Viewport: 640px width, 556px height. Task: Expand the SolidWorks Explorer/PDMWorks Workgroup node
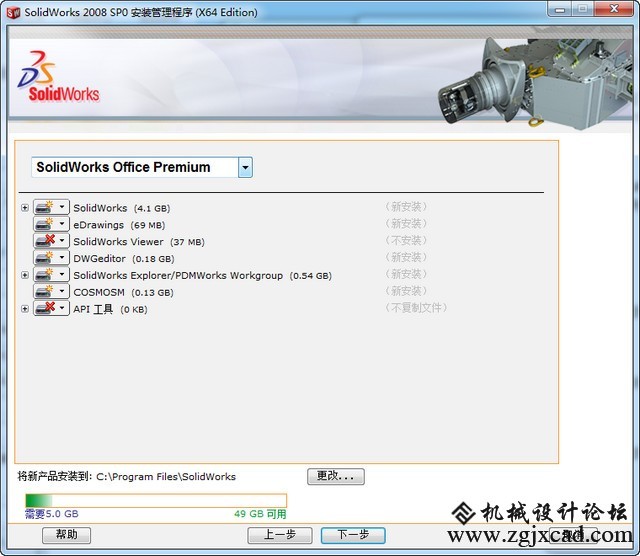[x=25, y=275]
